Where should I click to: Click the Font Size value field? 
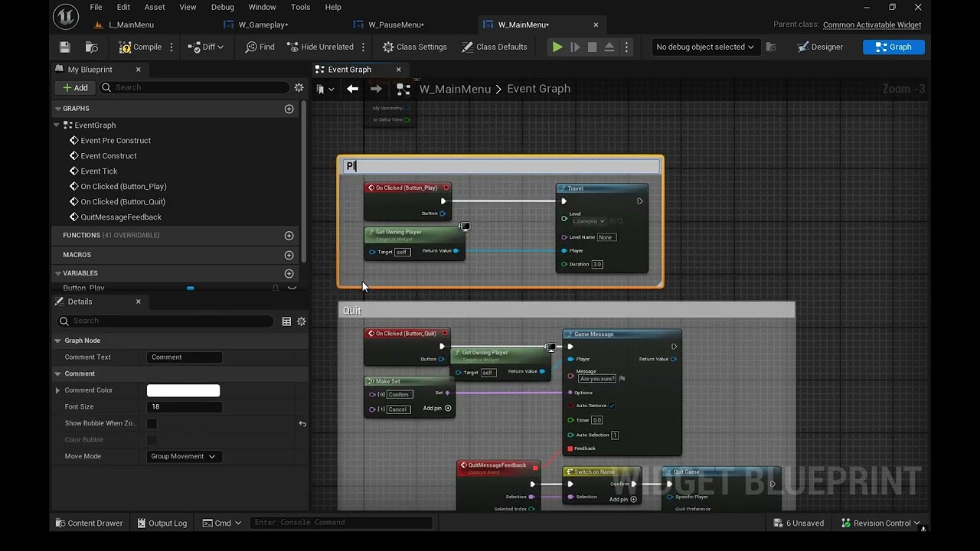point(185,407)
